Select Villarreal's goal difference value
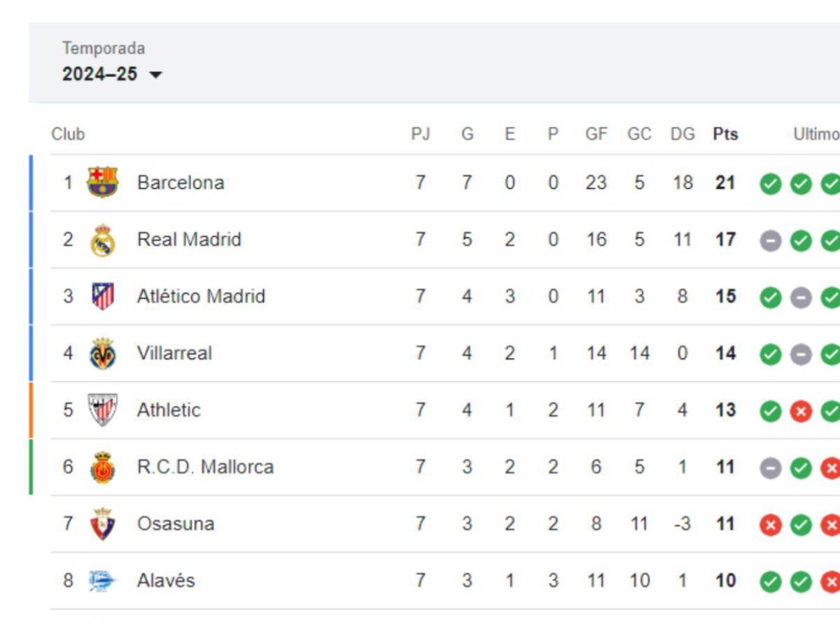The height and width of the screenshot is (623, 840). pyautogui.click(x=682, y=353)
